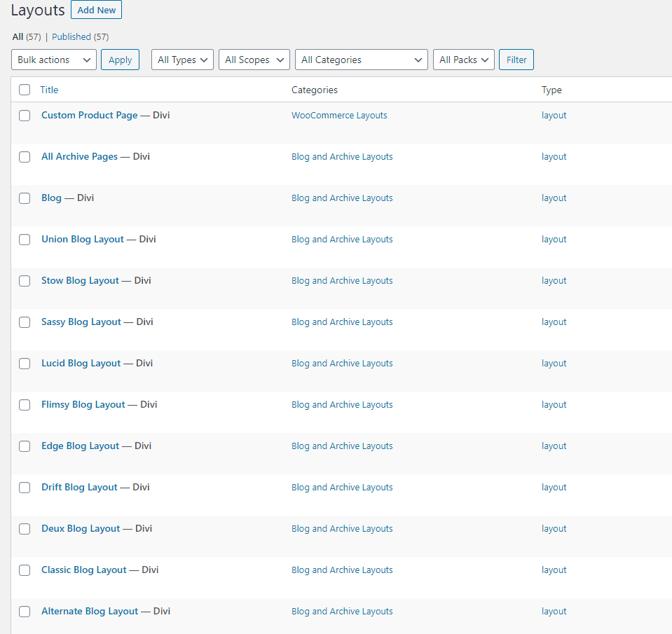
Task: Open the Bulk actions dropdown
Action: pos(53,60)
